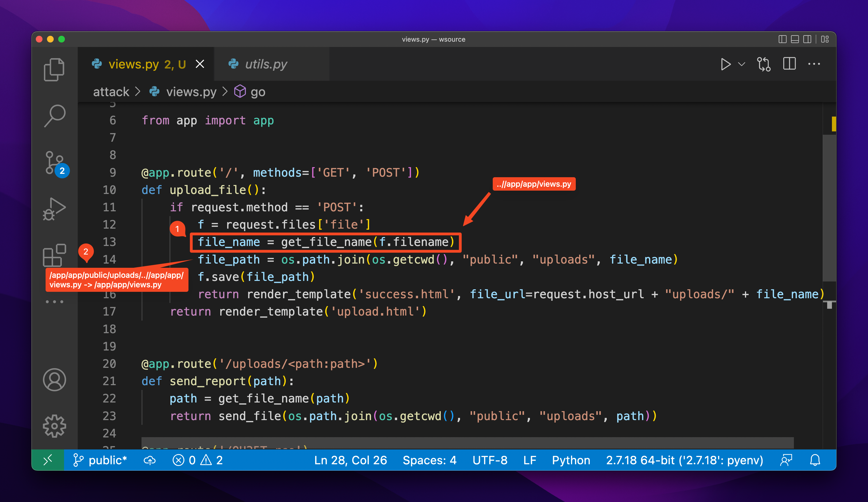868x502 pixels.
Task: Click views.py in breadcrumb
Action: click(x=191, y=92)
